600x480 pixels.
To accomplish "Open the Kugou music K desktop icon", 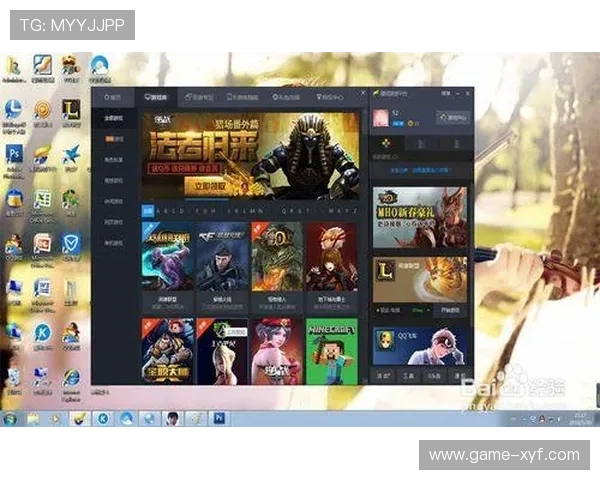I will point(42,332).
